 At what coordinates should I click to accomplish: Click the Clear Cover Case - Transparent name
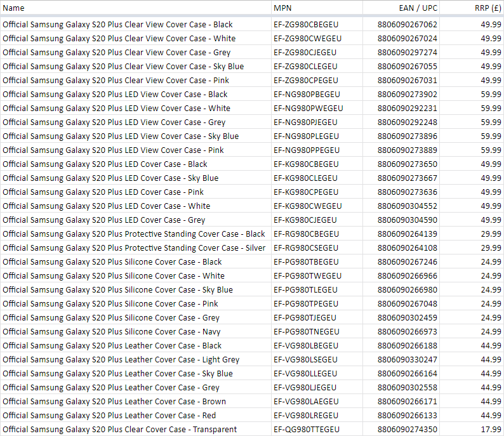pos(119,430)
